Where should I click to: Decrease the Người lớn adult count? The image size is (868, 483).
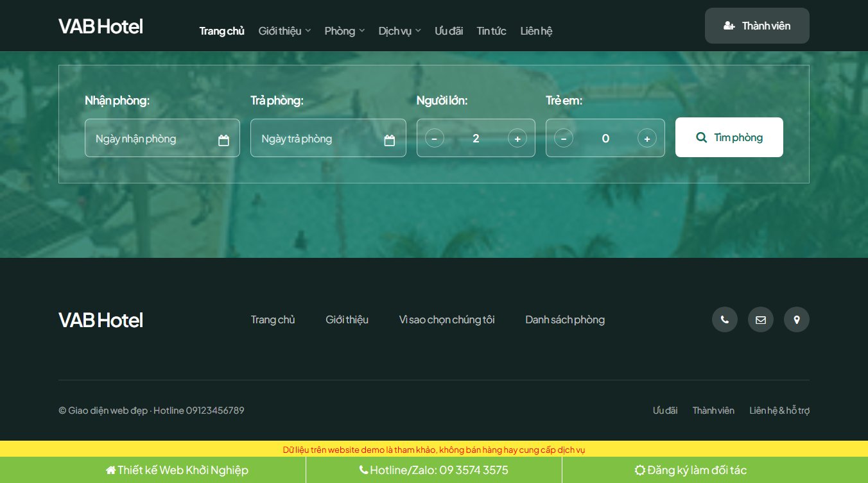pos(435,138)
